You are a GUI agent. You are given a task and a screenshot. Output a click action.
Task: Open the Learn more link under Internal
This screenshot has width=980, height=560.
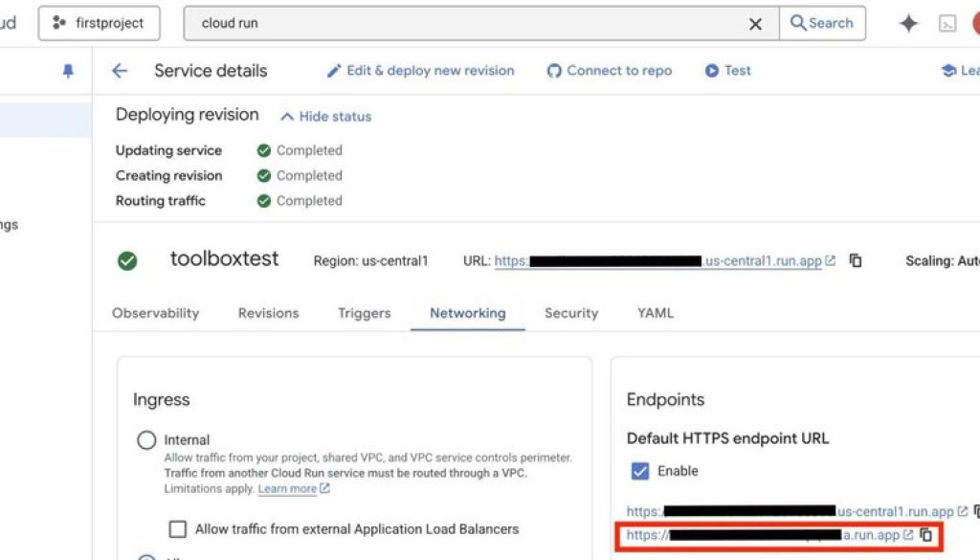coord(287,488)
